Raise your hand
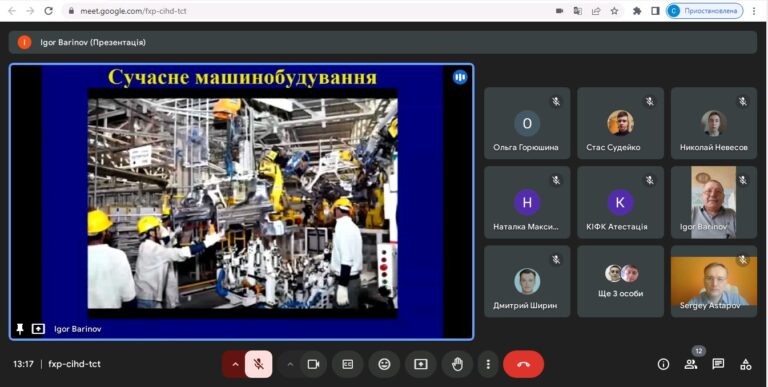The height and width of the screenshot is (387, 768). tap(457, 364)
